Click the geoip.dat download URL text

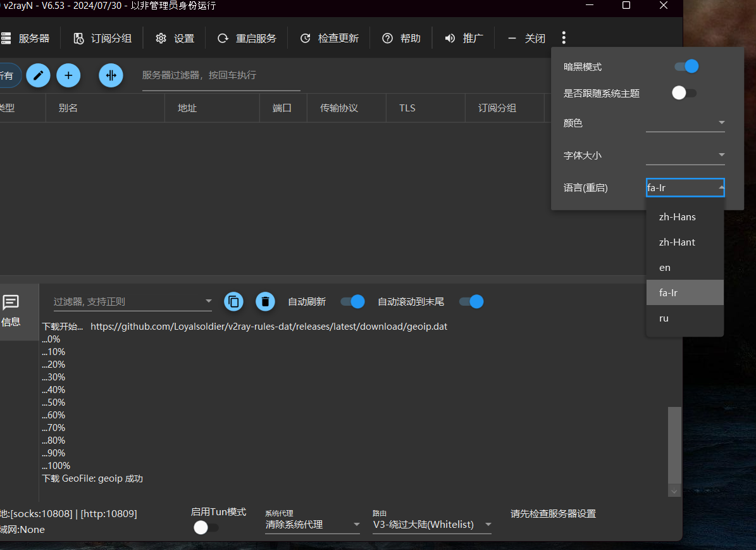pos(269,327)
